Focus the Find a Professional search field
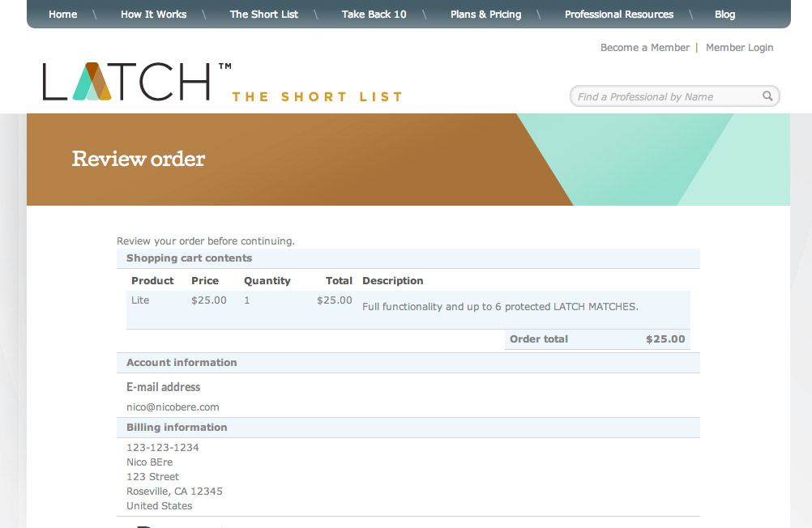 [675, 96]
